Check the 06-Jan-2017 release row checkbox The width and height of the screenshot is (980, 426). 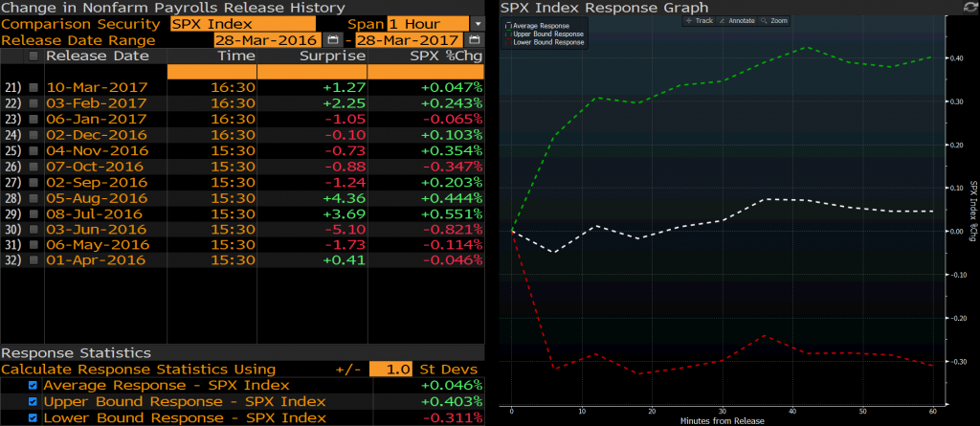(x=33, y=119)
